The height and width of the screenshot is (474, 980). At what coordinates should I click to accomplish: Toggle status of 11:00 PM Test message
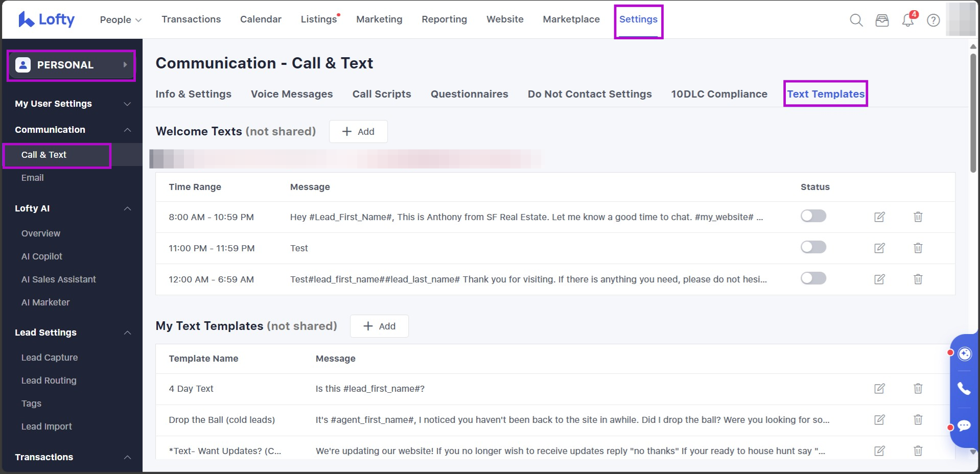pos(813,247)
